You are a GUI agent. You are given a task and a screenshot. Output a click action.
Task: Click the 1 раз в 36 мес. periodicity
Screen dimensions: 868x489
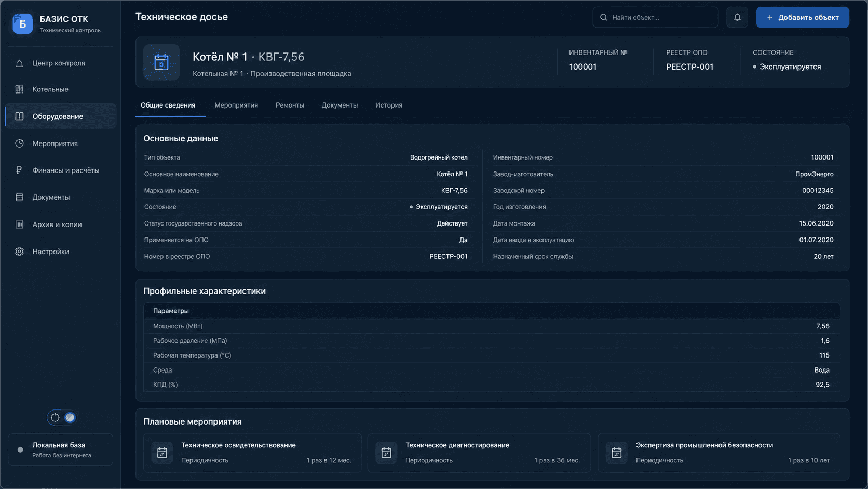coord(557,460)
